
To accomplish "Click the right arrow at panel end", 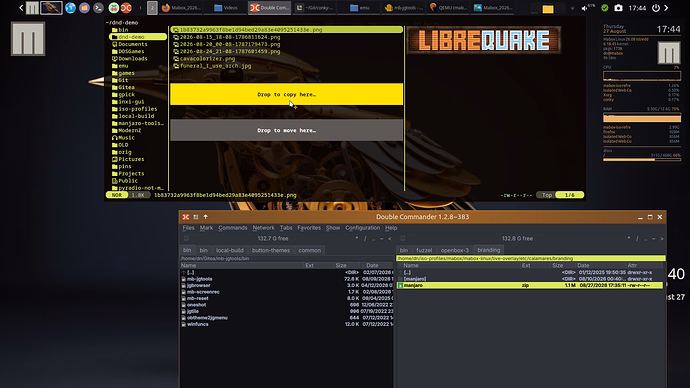I will 666,8.
